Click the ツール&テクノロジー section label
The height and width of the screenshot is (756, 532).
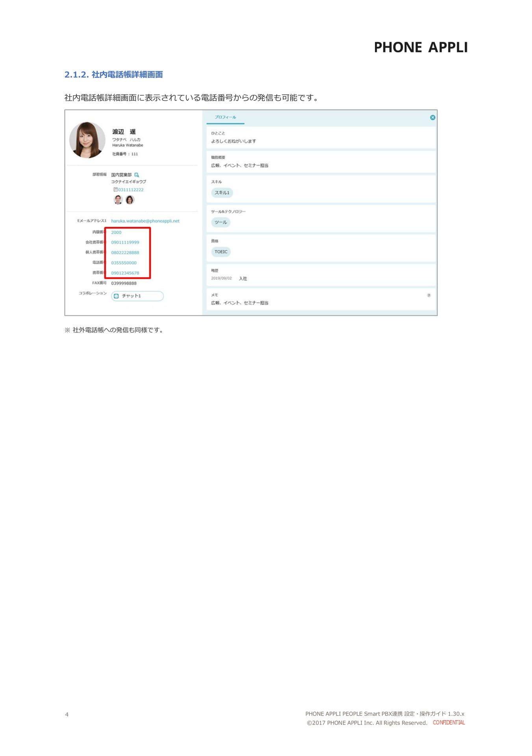(x=228, y=211)
